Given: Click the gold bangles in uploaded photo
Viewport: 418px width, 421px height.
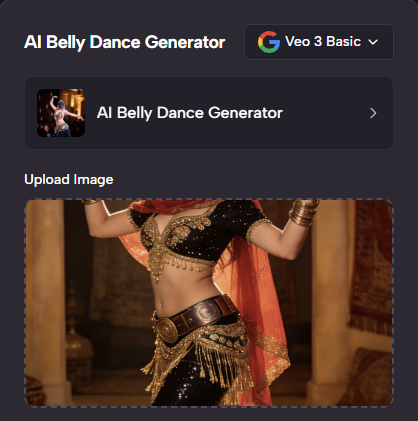Looking at the screenshot, I should click(303, 213).
